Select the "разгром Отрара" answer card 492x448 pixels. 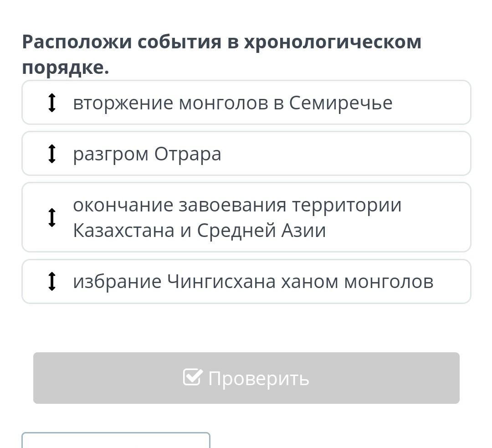pos(246,154)
